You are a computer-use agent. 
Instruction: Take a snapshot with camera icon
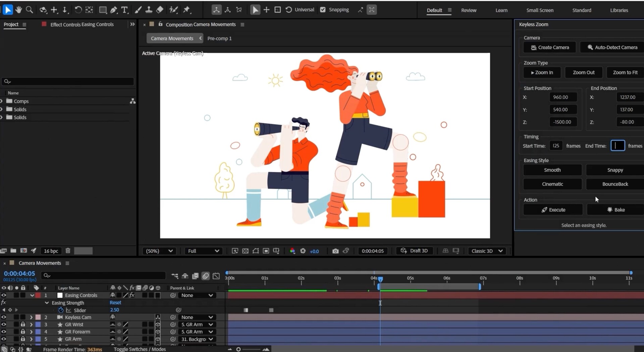coord(335,251)
